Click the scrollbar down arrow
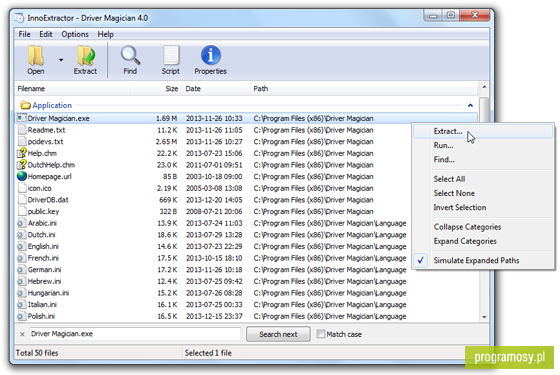This screenshot has height=375, width=560. (484, 317)
